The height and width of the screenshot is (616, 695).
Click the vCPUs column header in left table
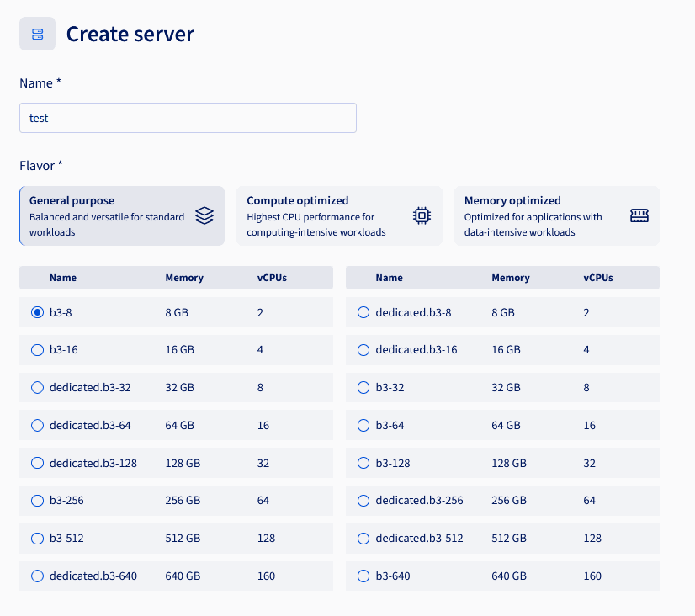coord(272,278)
